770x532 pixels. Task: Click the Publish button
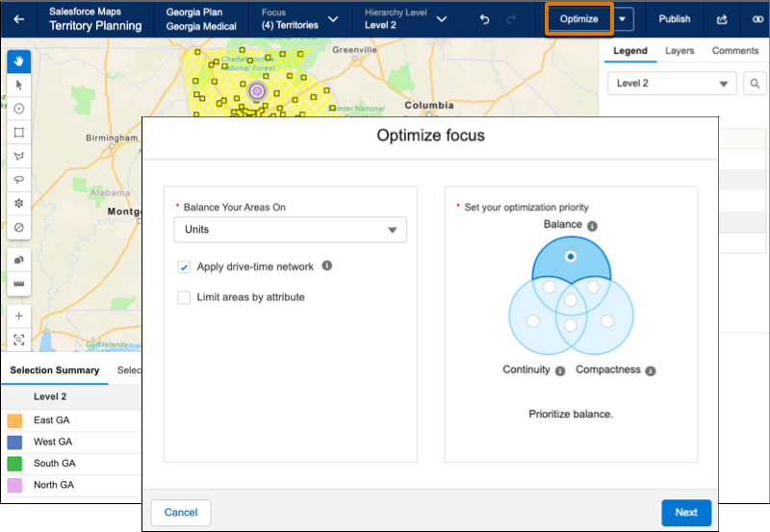click(x=675, y=19)
